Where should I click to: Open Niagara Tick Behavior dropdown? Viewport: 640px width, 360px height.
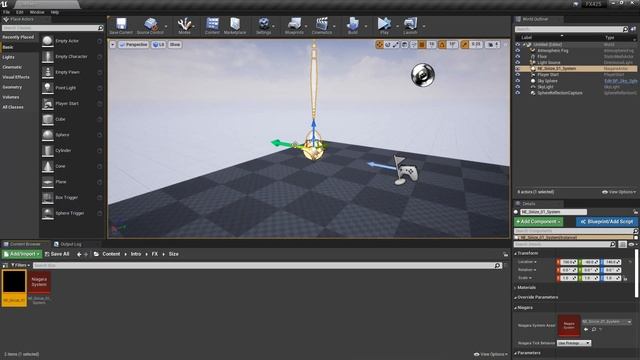pos(574,343)
